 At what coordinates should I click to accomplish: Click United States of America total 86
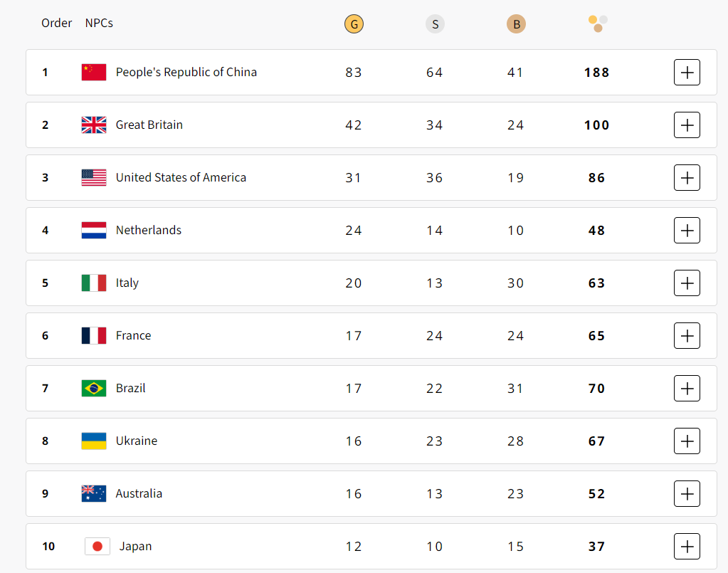click(596, 177)
